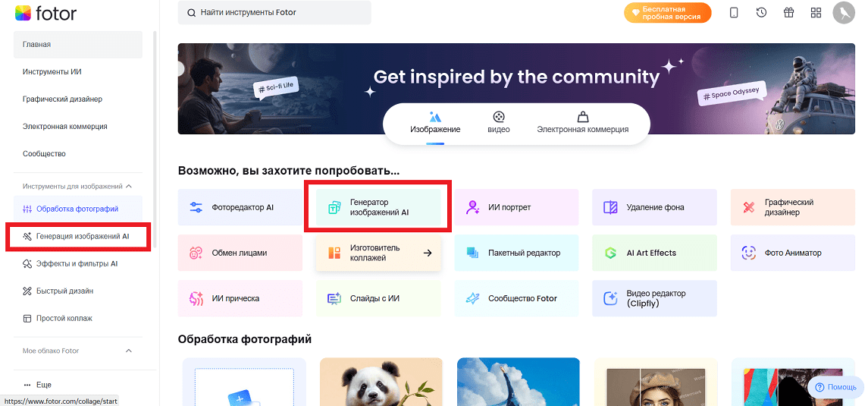The height and width of the screenshot is (406, 868).
Task: Select the Электронная коммерция banner tab
Action: (582, 122)
